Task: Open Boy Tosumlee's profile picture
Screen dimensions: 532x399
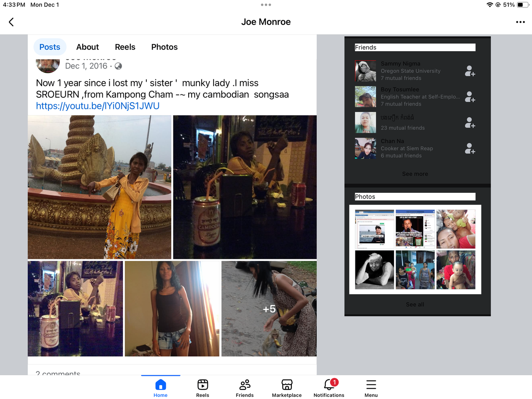Action: pos(366,97)
